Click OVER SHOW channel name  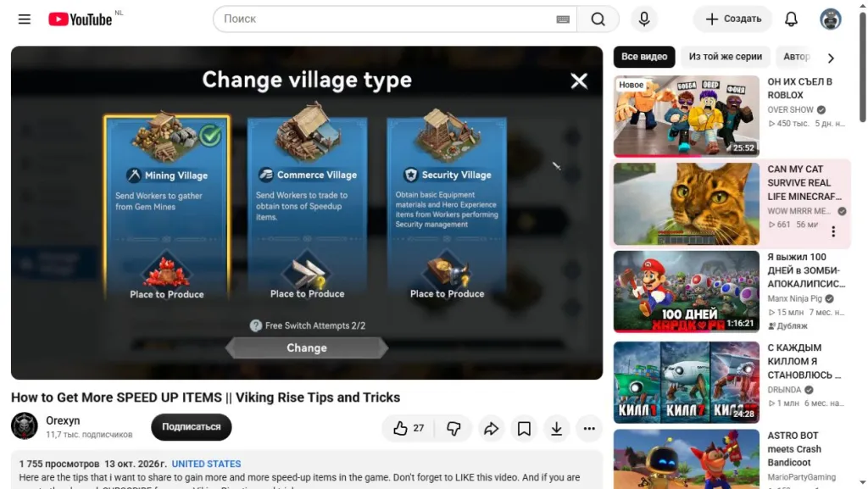[x=790, y=110]
